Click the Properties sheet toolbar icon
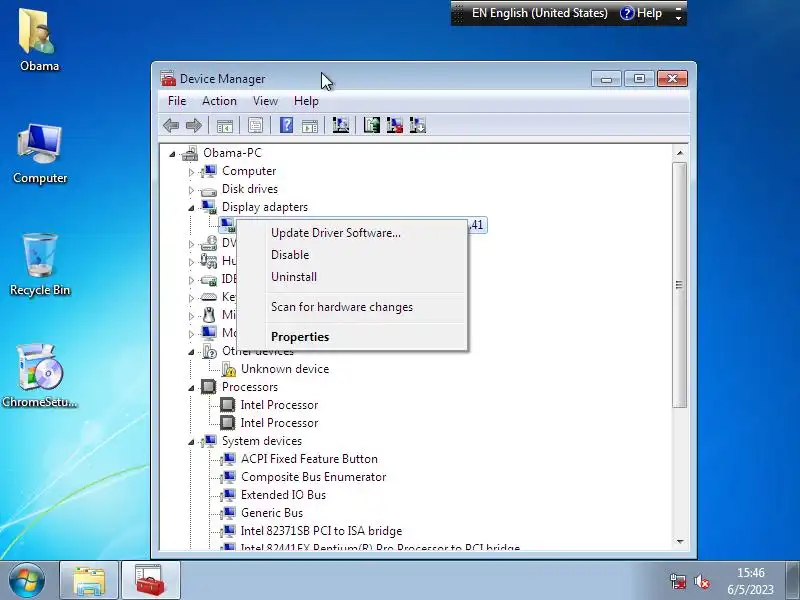 pos(255,126)
